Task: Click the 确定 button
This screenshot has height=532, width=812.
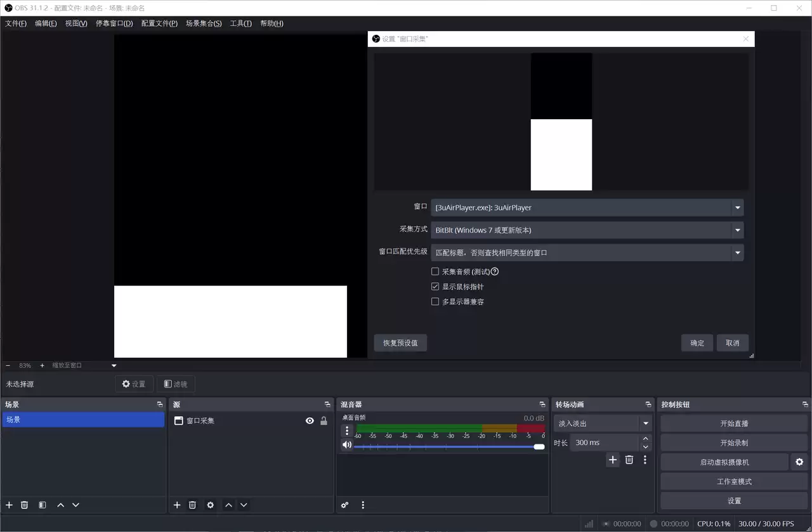Action: point(697,343)
